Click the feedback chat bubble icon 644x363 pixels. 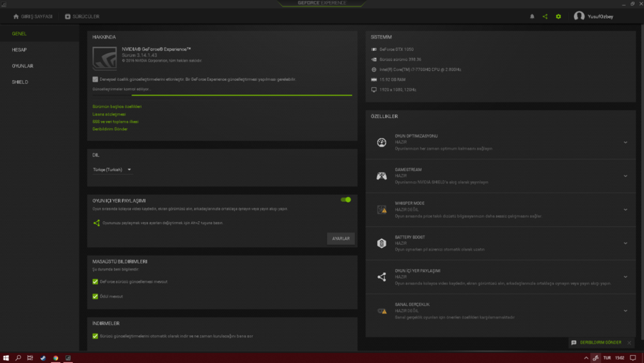click(574, 342)
